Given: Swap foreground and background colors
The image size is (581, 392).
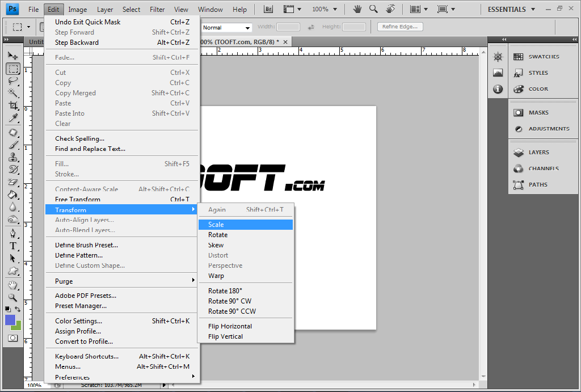Looking at the screenshot, I should pyautogui.click(x=18, y=309).
